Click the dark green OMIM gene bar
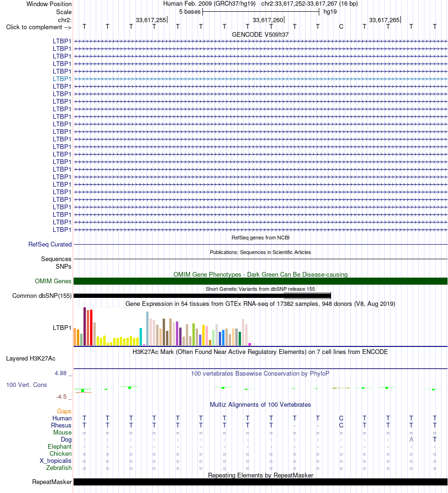This screenshot has height=493, width=448. point(260,281)
